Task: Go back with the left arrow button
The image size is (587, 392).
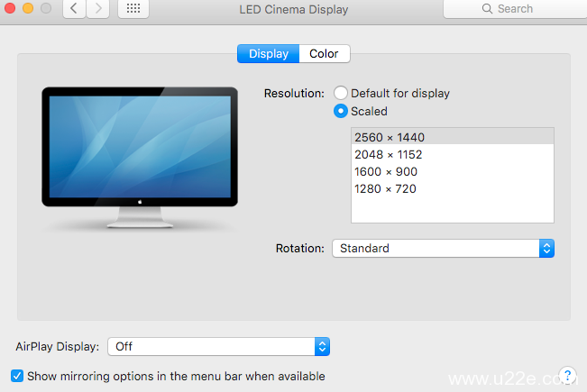Action: pyautogui.click(x=75, y=9)
